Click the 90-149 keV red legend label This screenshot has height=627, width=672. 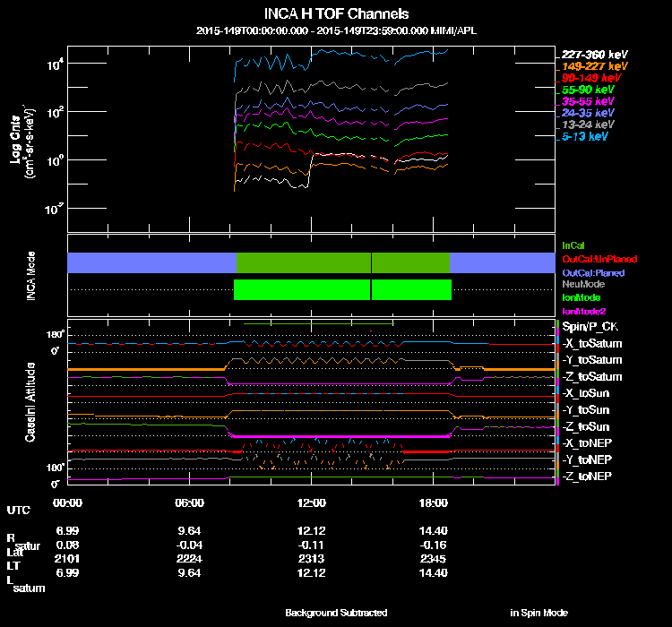point(591,78)
